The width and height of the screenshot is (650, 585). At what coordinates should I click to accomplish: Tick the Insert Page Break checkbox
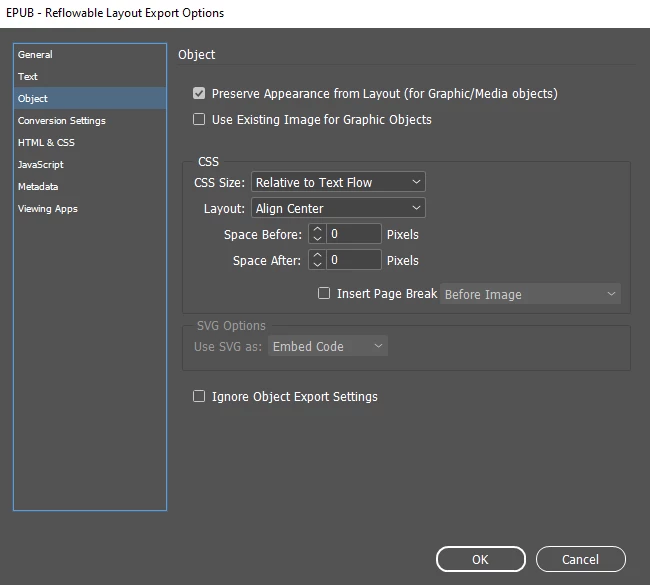click(x=324, y=293)
